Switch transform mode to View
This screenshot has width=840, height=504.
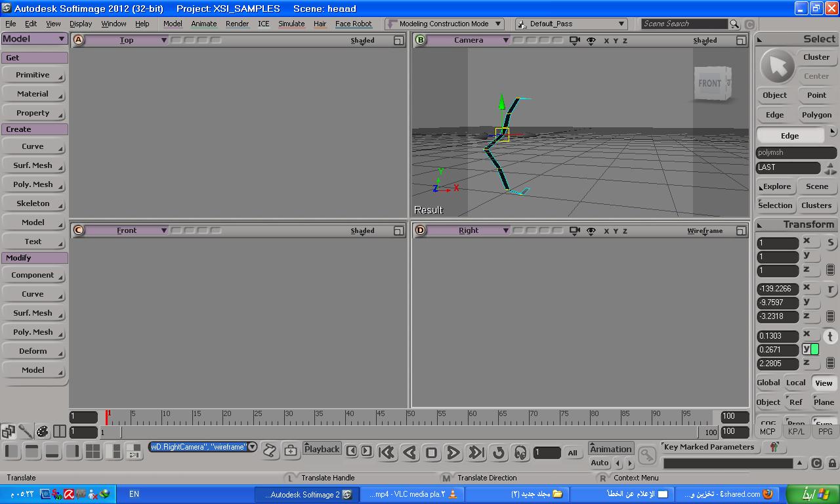[x=824, y=383]
